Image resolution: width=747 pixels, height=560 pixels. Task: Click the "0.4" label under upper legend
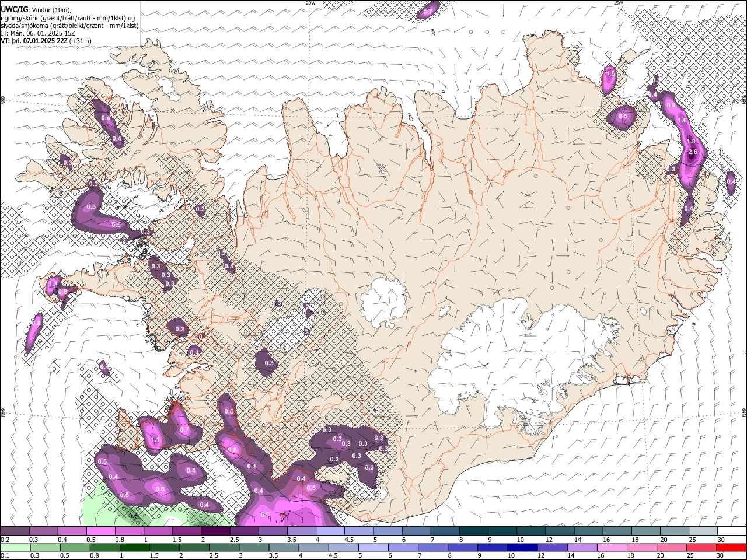coord(63,540)
